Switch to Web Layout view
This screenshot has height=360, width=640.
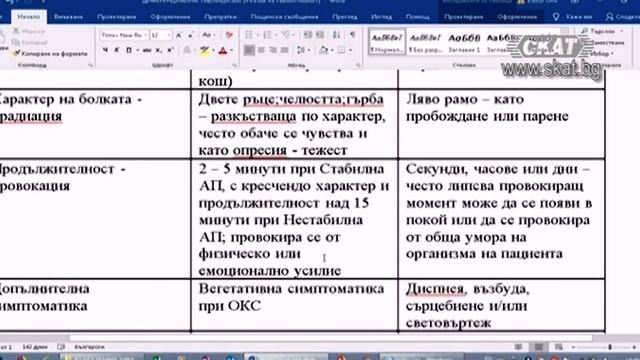pyautogui.click(x=559, y=347)
